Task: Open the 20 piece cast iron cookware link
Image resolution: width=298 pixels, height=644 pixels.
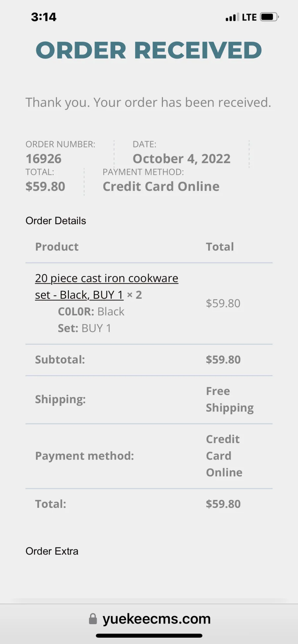Action: (107, 286)
